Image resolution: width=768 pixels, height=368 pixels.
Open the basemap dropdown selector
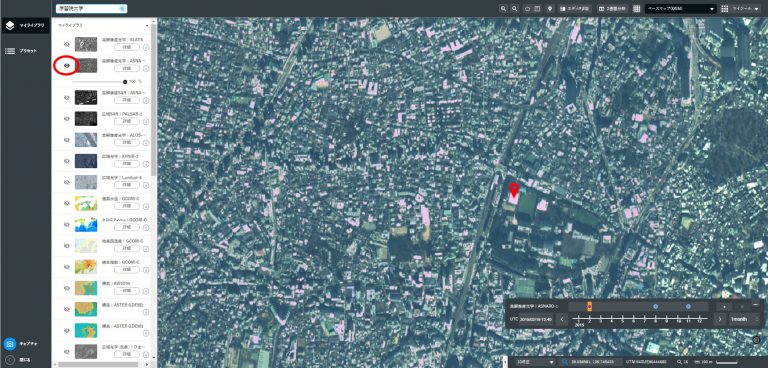pyautogui.click(x=680, y=9)
